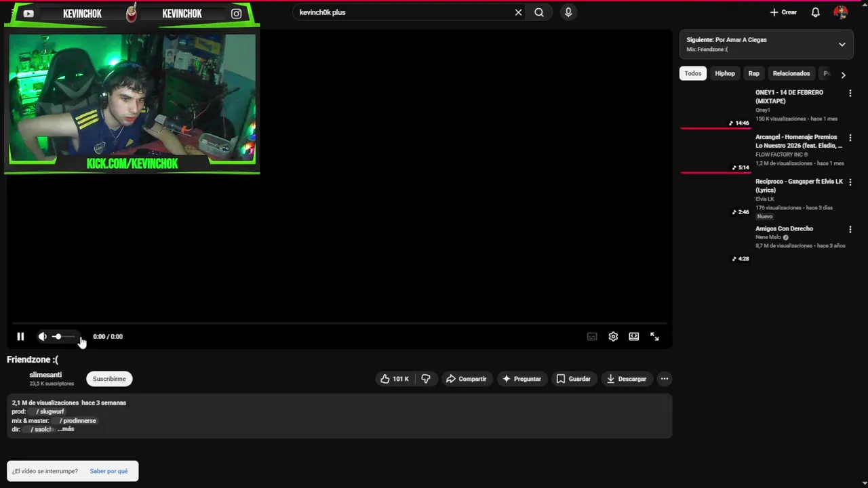868x488 pixels.
Task: Show more filter chips with the right arrow
Action: (x=843, y=75)
